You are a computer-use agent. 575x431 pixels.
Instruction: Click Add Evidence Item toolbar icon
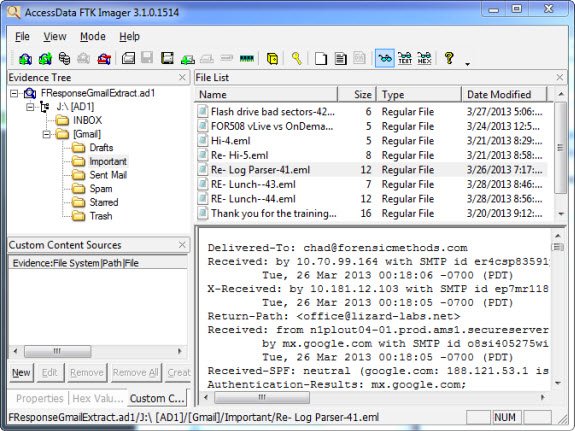click(25, 58)
